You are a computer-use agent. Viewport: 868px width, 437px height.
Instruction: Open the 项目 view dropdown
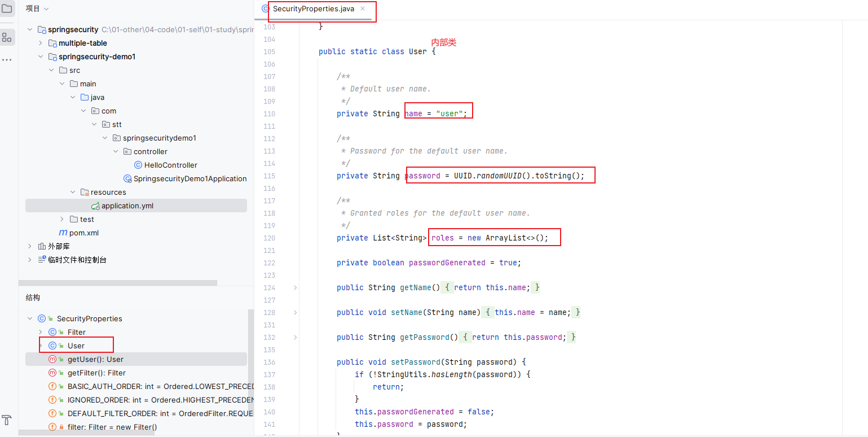coord(37,8)
